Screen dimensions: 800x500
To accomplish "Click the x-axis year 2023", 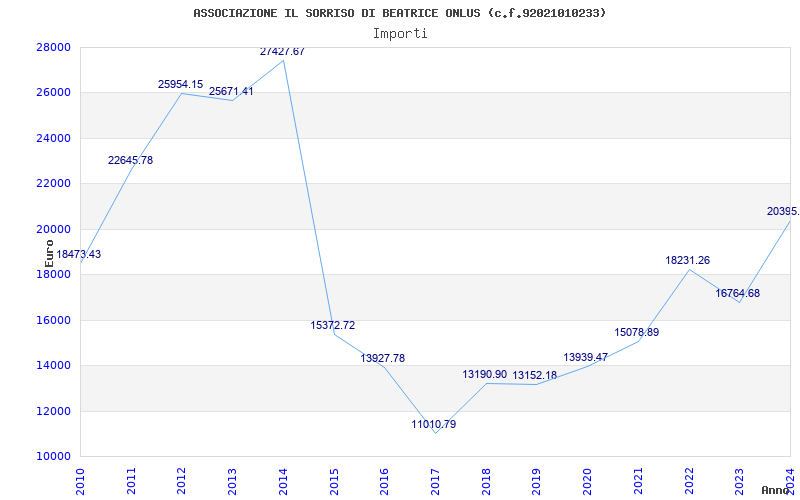I will pyautogui.click(x=739, y=481).
